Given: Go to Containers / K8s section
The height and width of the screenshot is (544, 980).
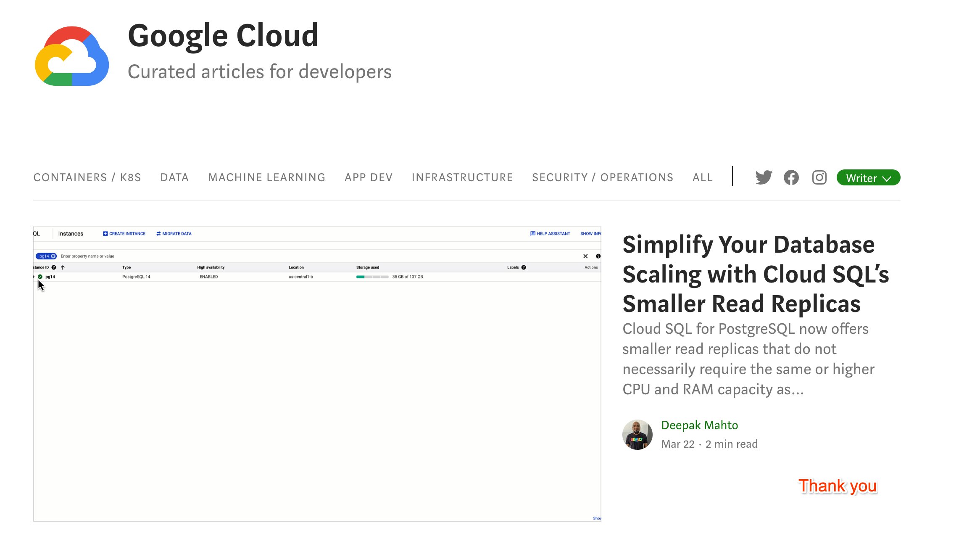Looking at the screenshot, I should pos(87,177).
